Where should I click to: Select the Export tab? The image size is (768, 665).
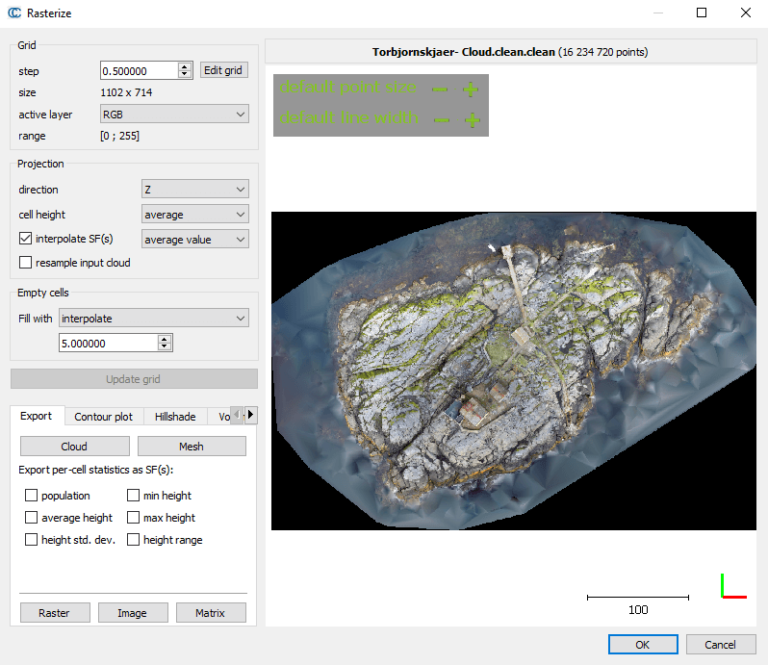(x=36, y=416)
